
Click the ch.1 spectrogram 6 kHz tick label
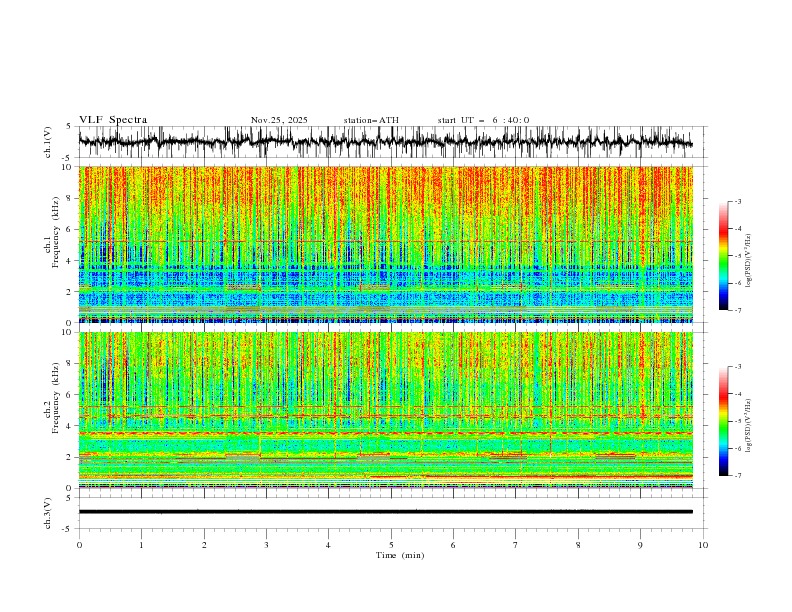click(x=71, y=230)
